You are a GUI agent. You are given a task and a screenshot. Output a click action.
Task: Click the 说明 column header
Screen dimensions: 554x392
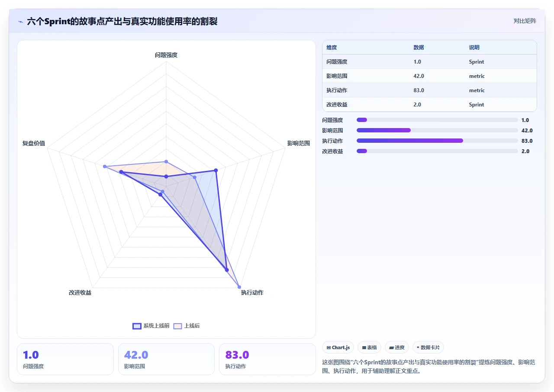click(474, 48)
